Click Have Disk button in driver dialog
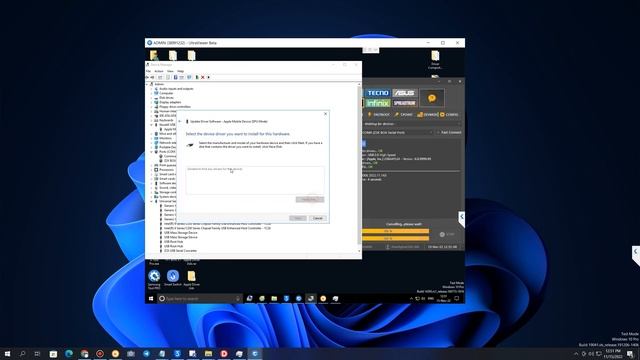Viewport: 640px width, 360px height. (310, 199)
